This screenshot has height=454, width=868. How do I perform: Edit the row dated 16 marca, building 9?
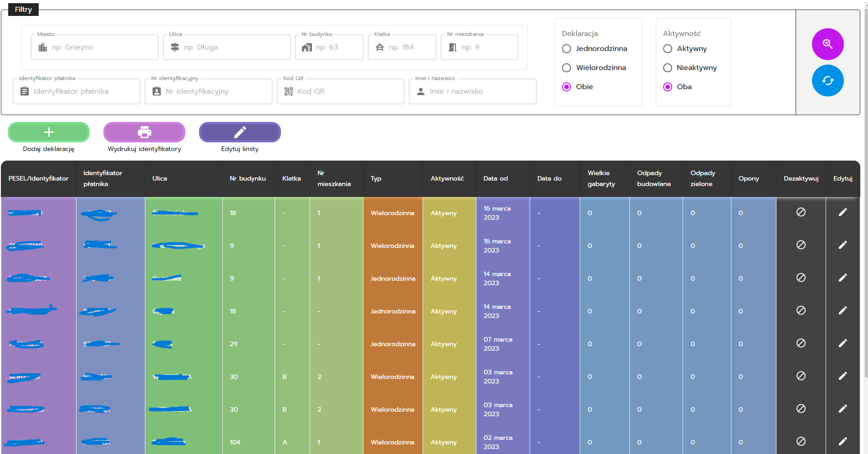tap(843, 245)
